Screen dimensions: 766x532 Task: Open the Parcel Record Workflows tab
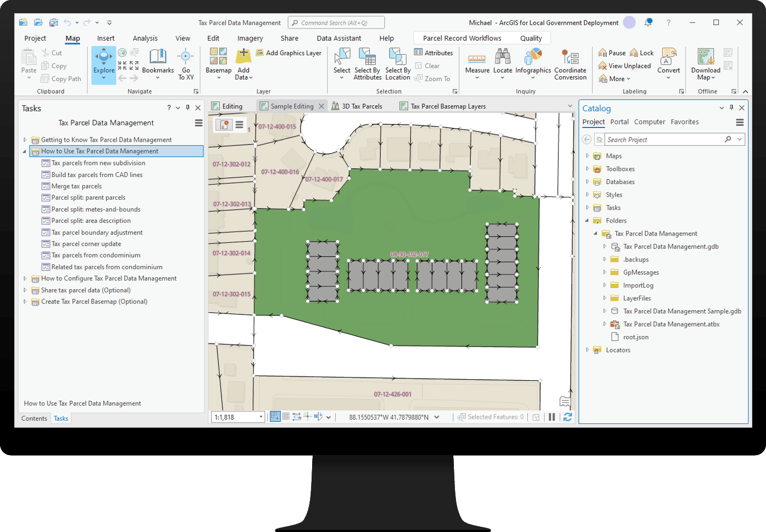(x=462, y=38)
